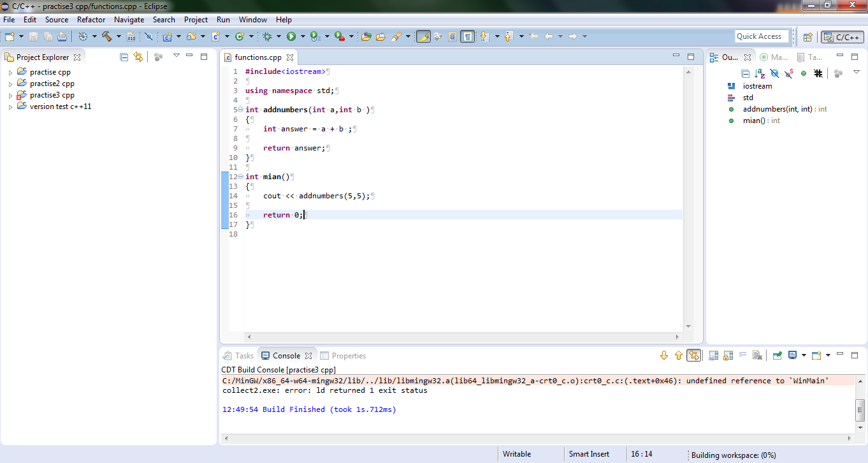Toggle Hide Fields in Outline toolbar

774,73
